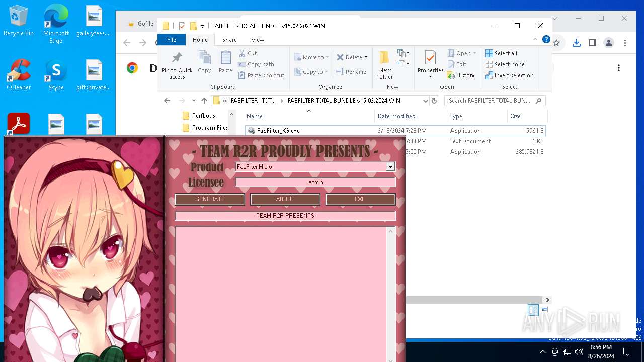Expand the Properties dropdown arrow
The height and width of the screenshot is (362, 644).
430,77
